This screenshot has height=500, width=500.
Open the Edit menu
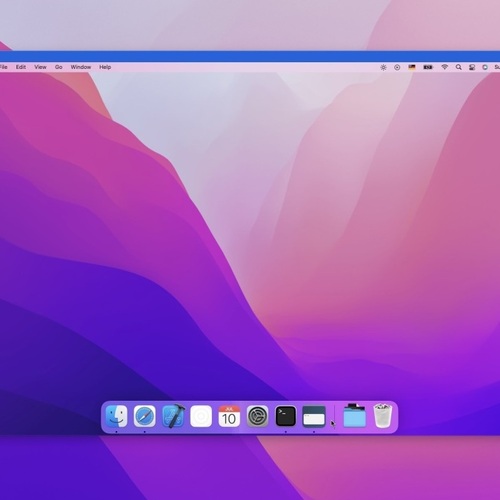coord(21,67)
